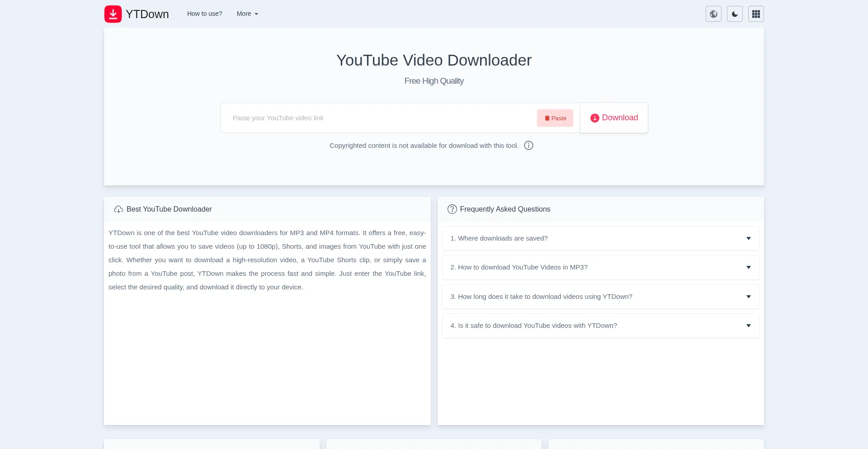Viewport: 868px width, 449px height.
Task: Expand the "Is it safe" FAQ arrow
Action: (x=748, y=326)
